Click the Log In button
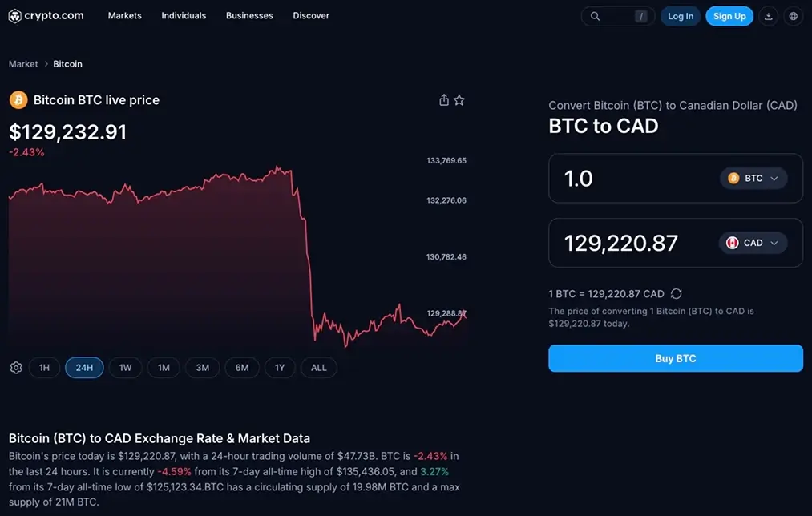The height and width of the screenshot is (516, 812). [680, 15]
